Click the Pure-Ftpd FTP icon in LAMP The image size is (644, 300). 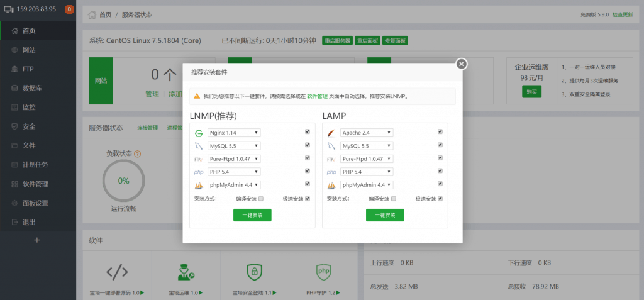(331, 159)
